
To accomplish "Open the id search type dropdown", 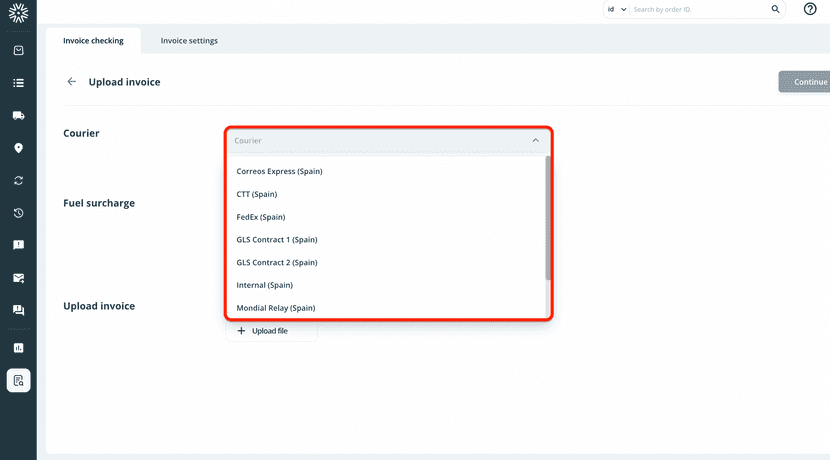I will (x=616, y=9).
